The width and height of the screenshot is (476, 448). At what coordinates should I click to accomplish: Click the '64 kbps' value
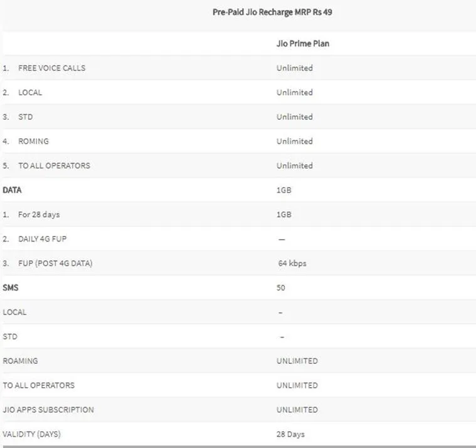292,263
